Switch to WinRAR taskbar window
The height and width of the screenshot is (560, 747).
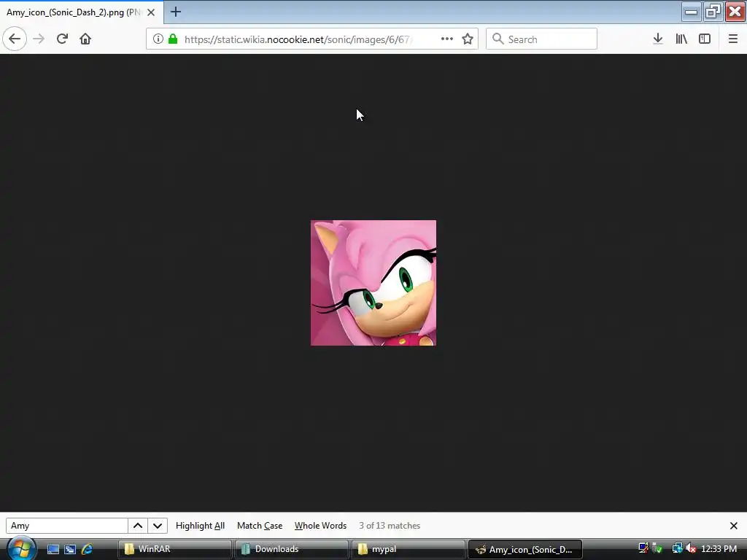click(x=175, y=549)
